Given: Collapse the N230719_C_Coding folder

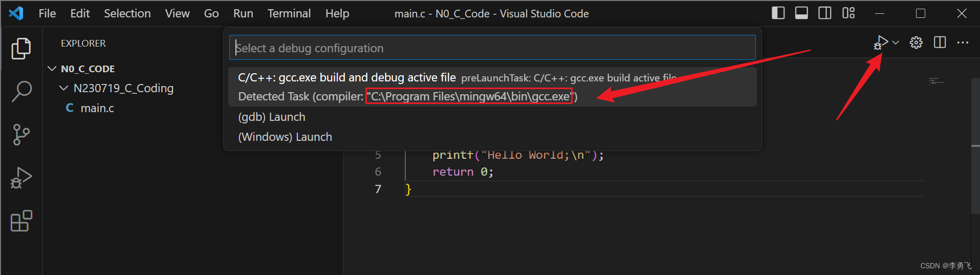Looking at the screenshot, I should pyautogui.click(x=63, y=88).
